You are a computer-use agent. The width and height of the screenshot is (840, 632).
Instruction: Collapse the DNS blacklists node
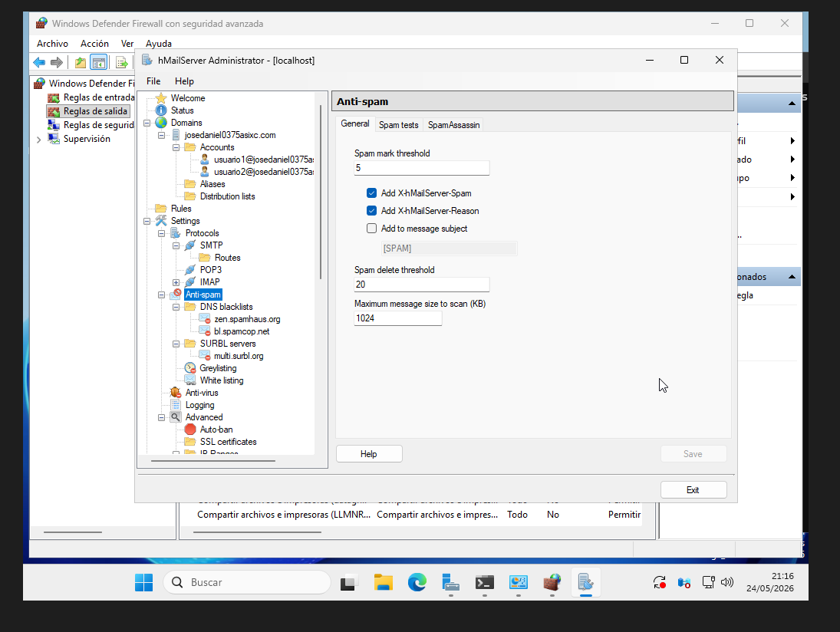[x=176, y=308]
